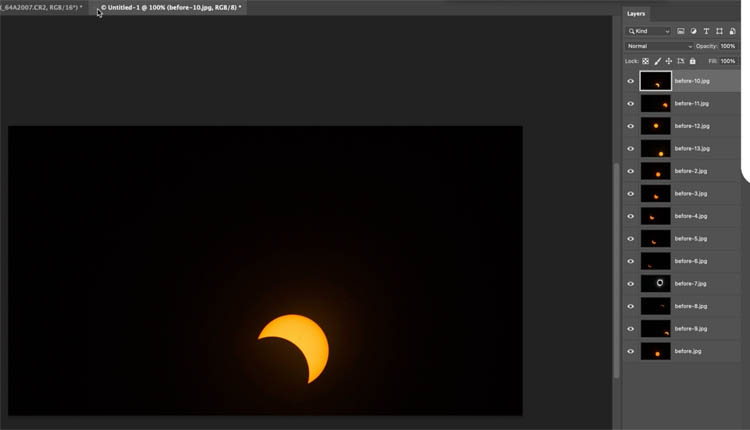This screenshot has width=750, height=430.
Task: Lock image pixels brush icon
Action: tap(658, 61)
